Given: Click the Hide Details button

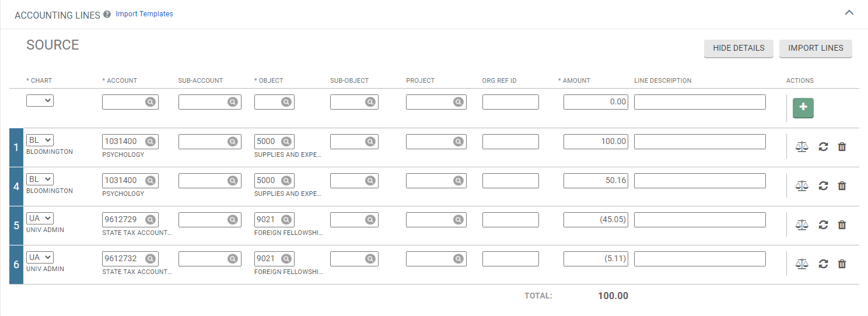Looking at the screenshot, I should coord(738,48).
